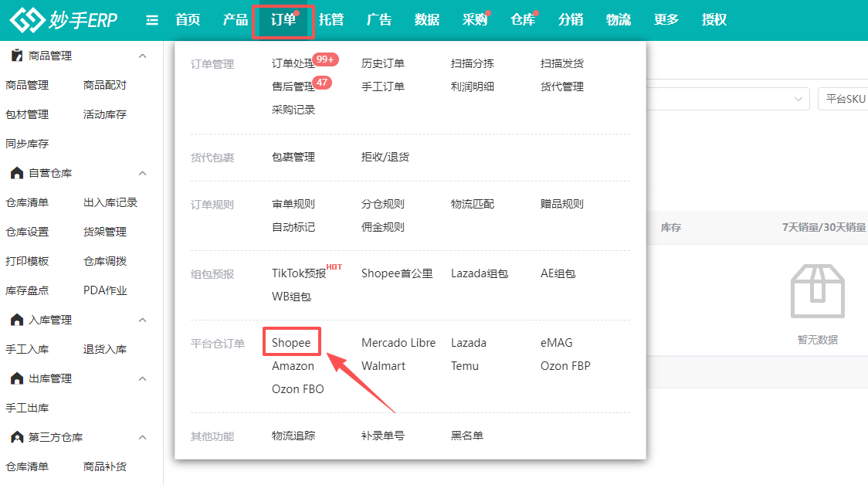Open the 订单 top menu

click(283, 20)
